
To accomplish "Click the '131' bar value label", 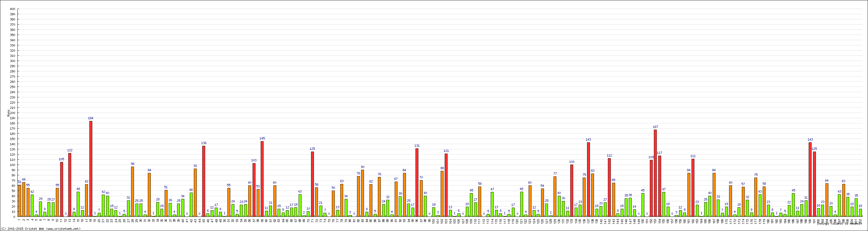I will pyautogui.click(x=417, y=146).
